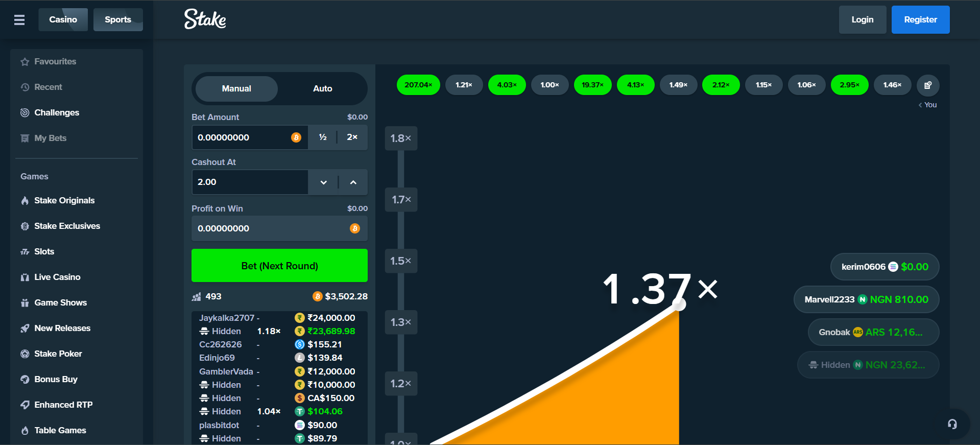Viewport: 980px width, 445px height.
Task: Click Bet (Next Round) button
Action: click(x=279, y=266)
